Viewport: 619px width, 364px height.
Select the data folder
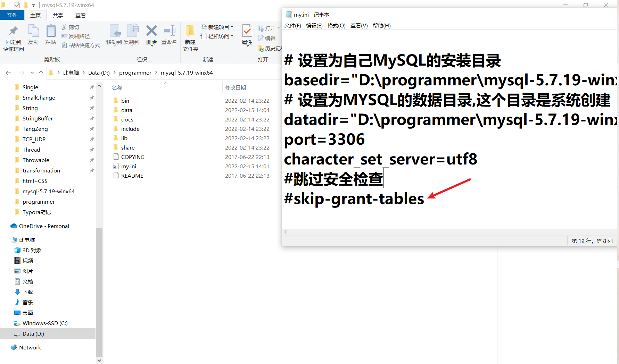pyautogui.click(x=126, y=110)
